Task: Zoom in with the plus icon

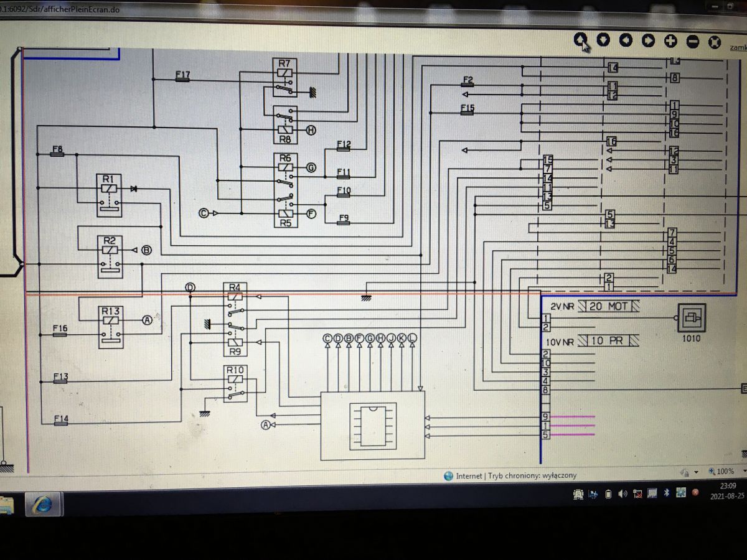Action: click(670, 41)
